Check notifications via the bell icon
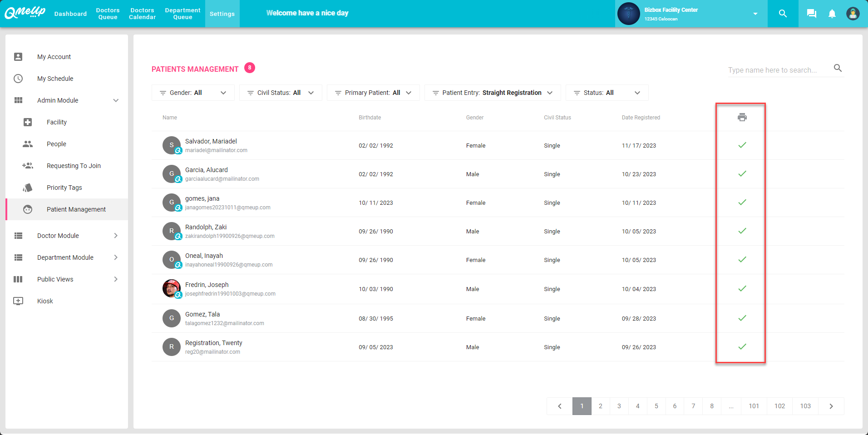This screenshot has height=435, width=868. point(832,13)
